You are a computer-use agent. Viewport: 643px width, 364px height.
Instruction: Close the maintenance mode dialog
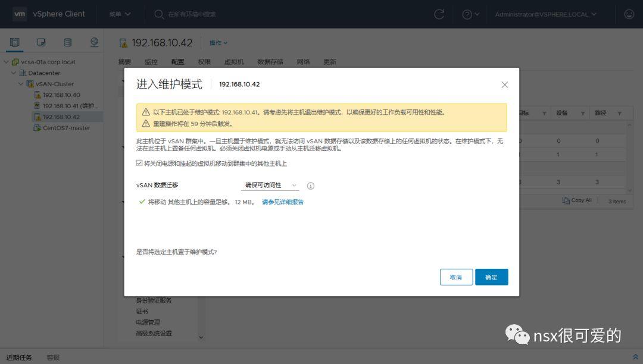tap(505, 85)
